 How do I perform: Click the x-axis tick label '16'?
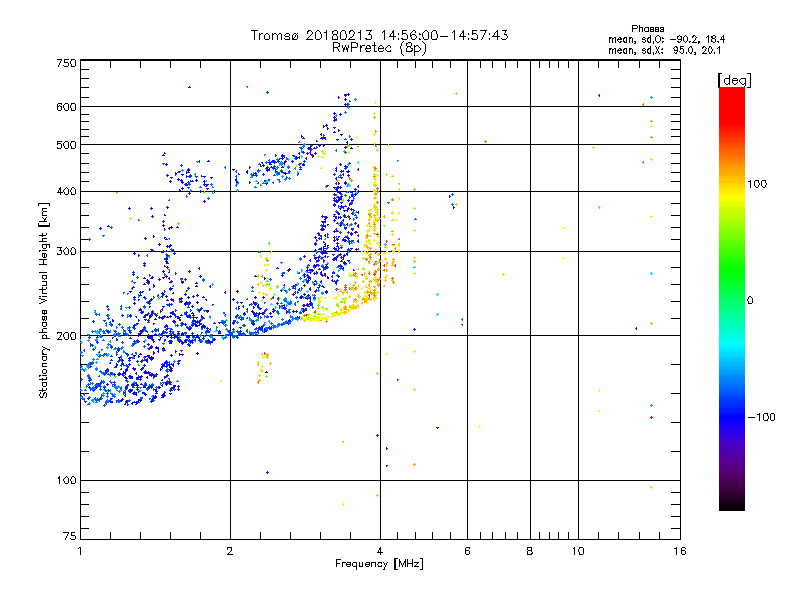click(x=680, y=551)
